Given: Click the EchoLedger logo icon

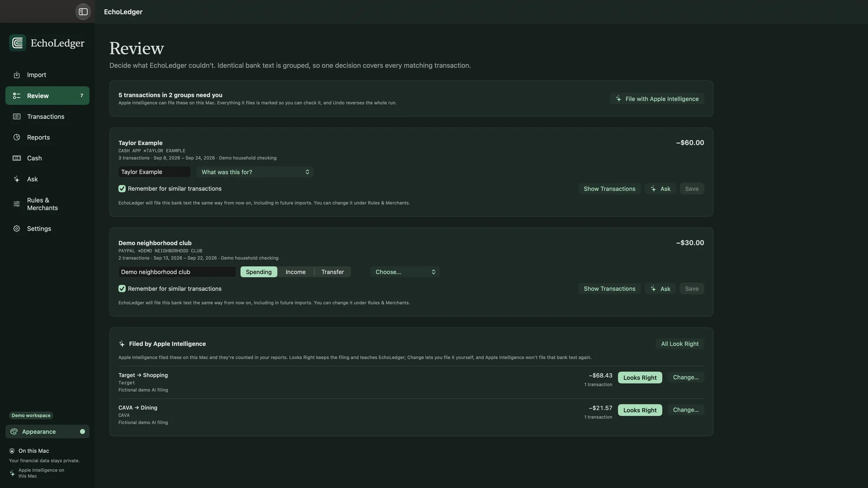Looking at the screenshot, I should pyautogui.click(x=18, y=43).
